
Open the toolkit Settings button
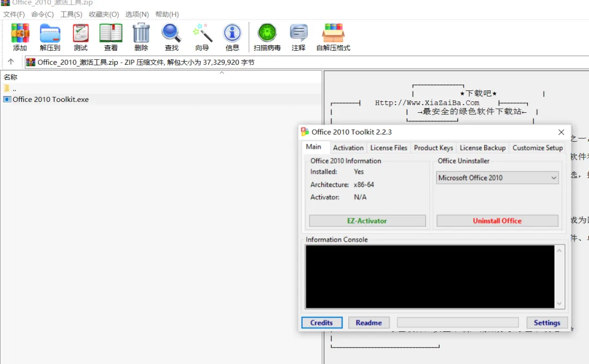[x=547, y=323]
